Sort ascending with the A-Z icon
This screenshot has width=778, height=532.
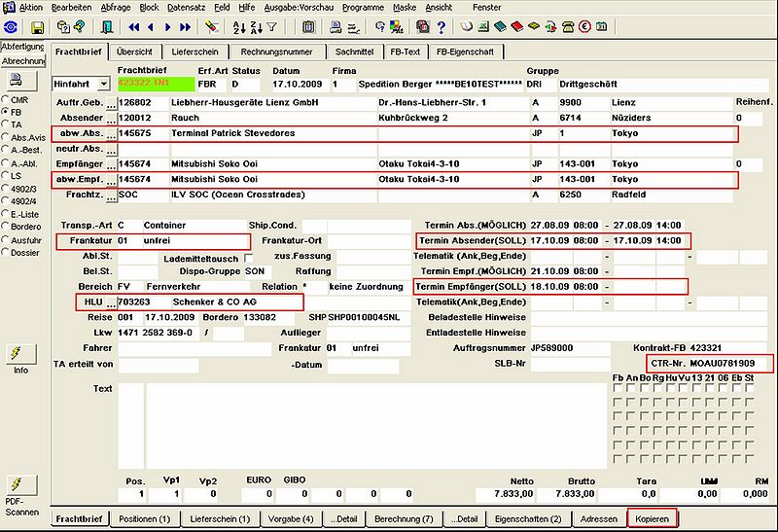point(238,27)
